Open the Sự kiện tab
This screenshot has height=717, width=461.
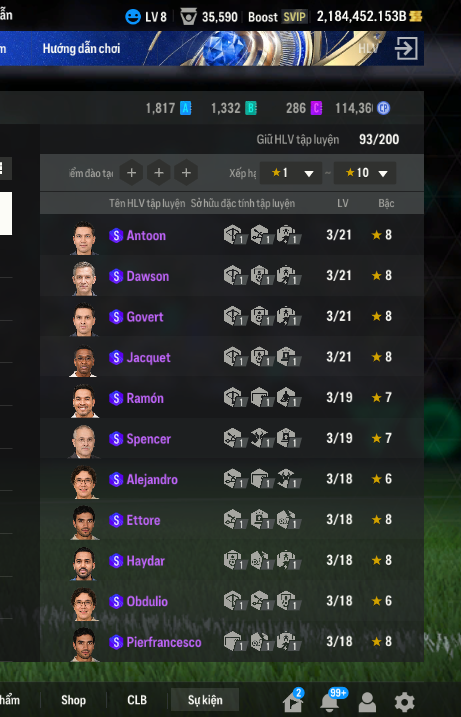[205, 700]
